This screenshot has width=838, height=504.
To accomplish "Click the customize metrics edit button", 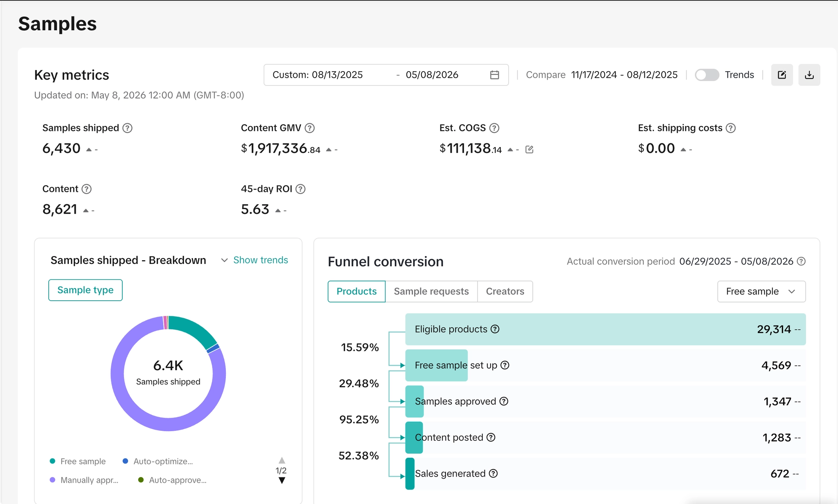I will pyautogui.click(x=782, y=75).
